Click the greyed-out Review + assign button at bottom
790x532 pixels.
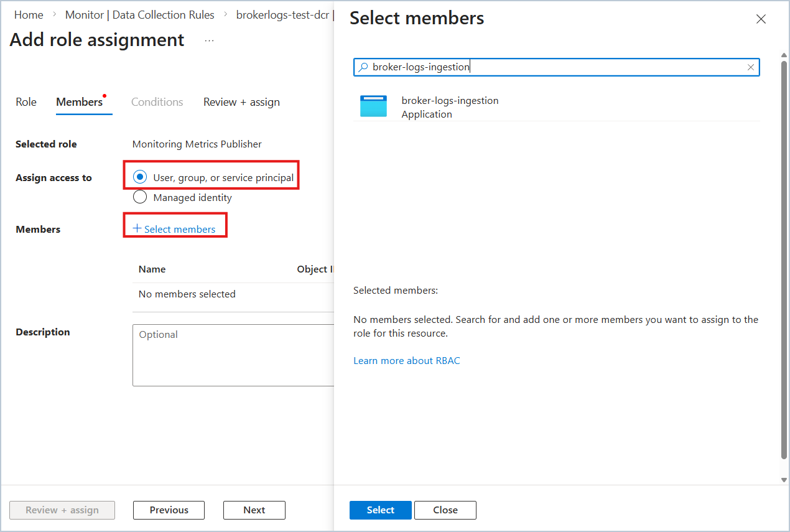pyautogui.click(x=62, y=510)
